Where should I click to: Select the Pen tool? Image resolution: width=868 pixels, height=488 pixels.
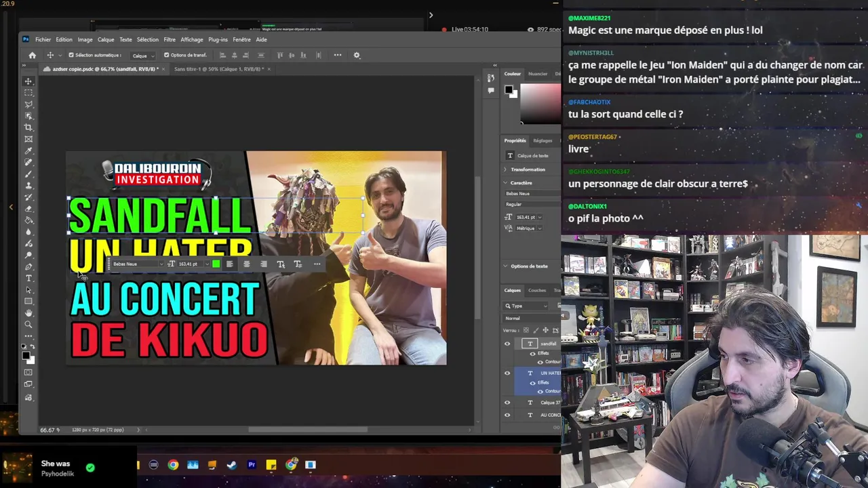tap(28, 266)
